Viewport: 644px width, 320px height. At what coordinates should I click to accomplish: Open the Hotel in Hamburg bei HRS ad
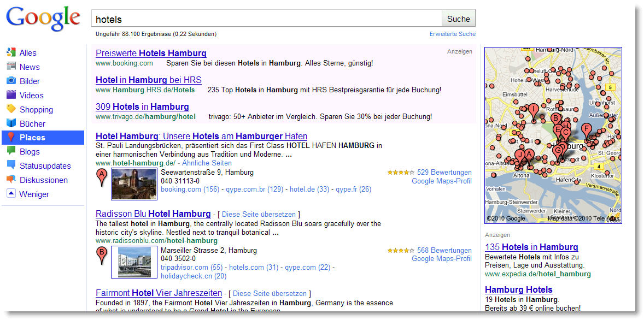pyautogui.click(x=149, y=80)
